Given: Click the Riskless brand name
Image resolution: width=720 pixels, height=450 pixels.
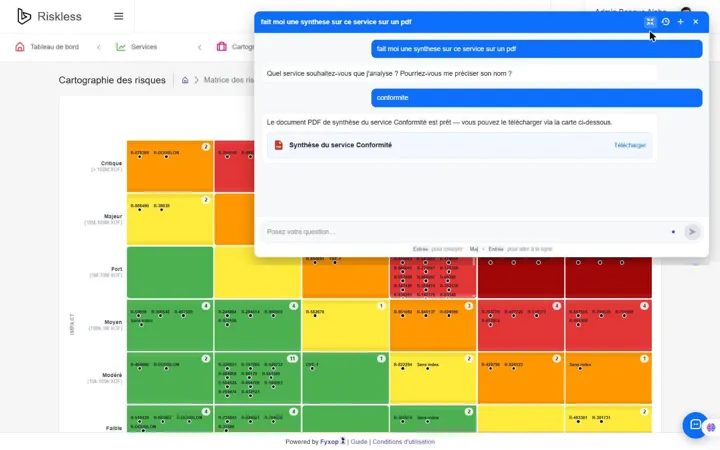Looking at the screenshot, I should click(x=59, y=17).
